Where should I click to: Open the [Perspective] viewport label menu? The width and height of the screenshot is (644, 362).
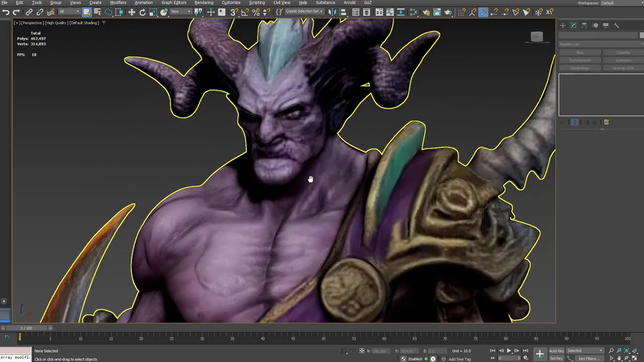click(32, 23)
